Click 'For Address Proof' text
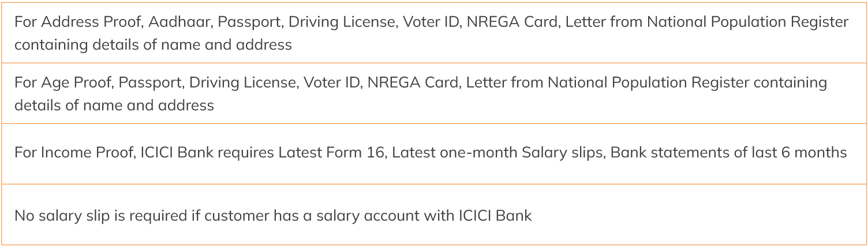The height and width of the screenshot is (246, 868). point(77,22)
